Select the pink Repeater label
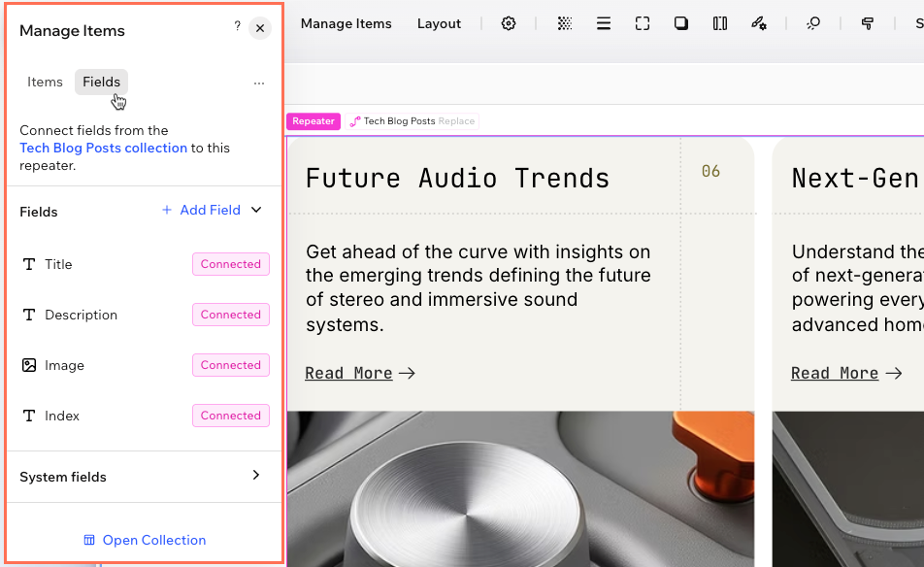 (313, 121)
